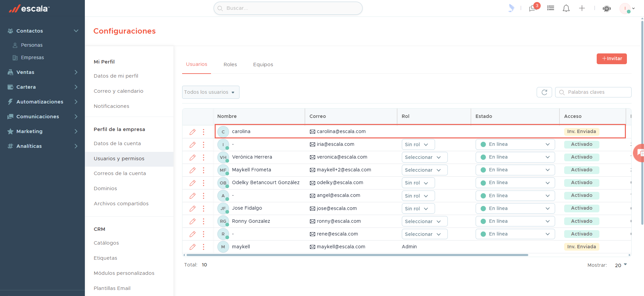This screenshot has height=296, width=644.
Task: Click the plus add icon in header
Action: tap(582, 8)
